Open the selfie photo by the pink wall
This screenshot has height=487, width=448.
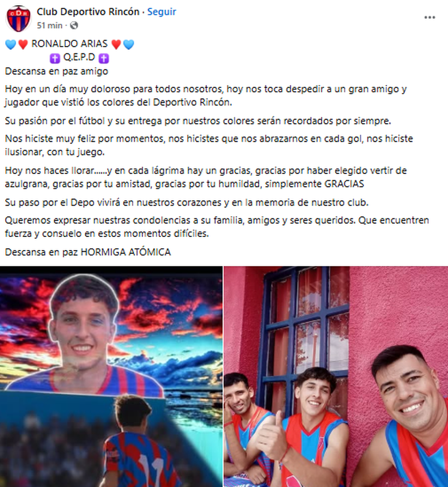[336, 376]
